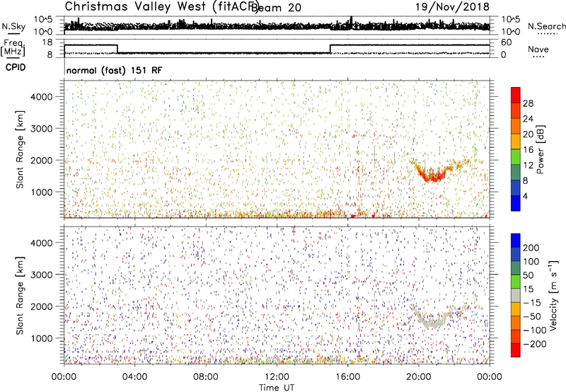The height and width of the screenshot is (392, 566).
Task: Click the 'N.Sky' legend label
Action: pos(13,26)
